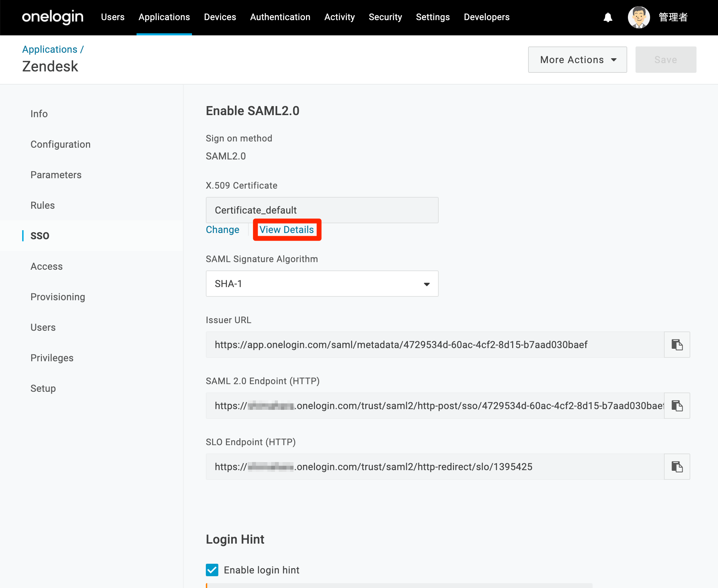Viewport: 718px width, 588px height.
Task: Switch to the Parameters tab
Action: point(56,175)
